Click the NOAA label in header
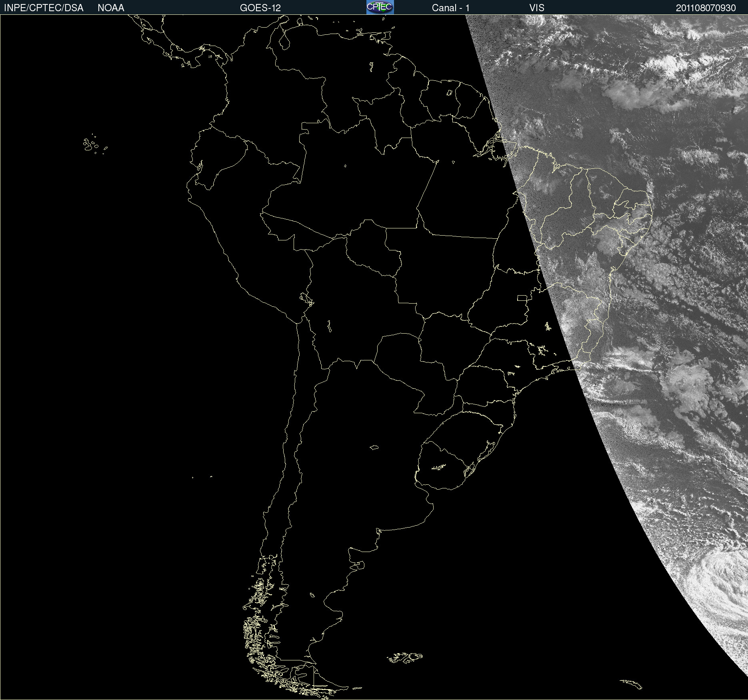The width and height of the screenshot is (748, 700). pos(111,8)
